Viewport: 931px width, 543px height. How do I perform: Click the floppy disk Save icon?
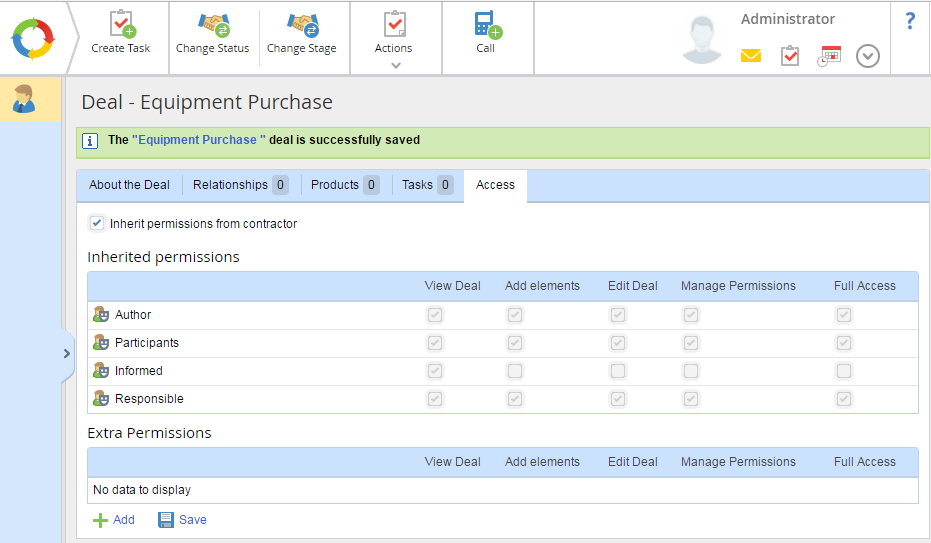[x=166, y=520]
